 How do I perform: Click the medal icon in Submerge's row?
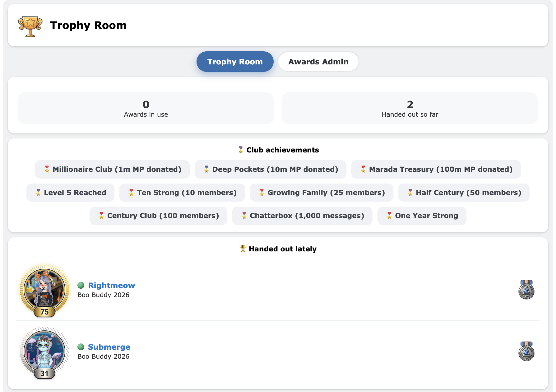tap(526, 351)
